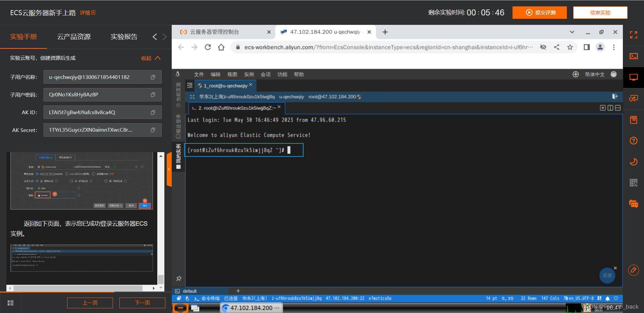Go to browser home page
Viewport: 644px width, 313px height.
pos(221,47)
